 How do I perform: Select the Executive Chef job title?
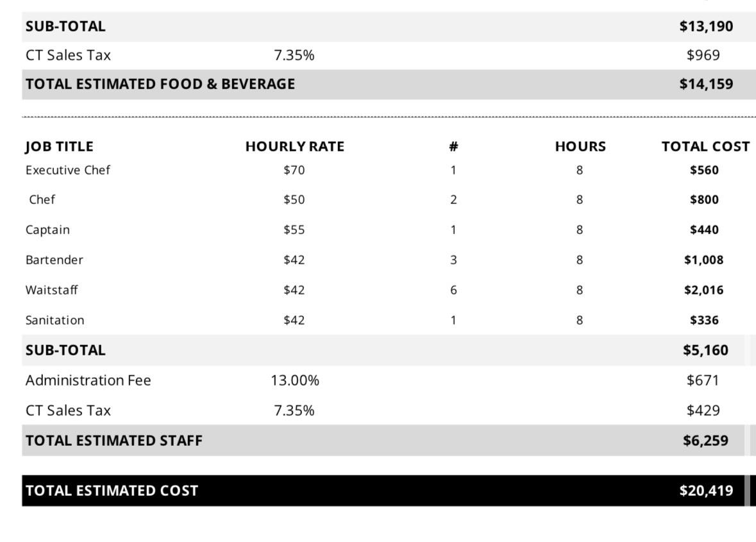coord(67,170)
